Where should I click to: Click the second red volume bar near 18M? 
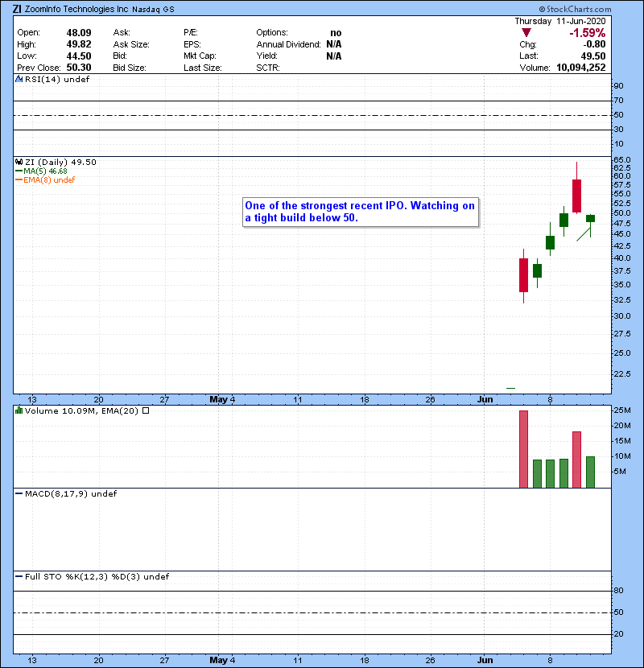tap(576, 460)
